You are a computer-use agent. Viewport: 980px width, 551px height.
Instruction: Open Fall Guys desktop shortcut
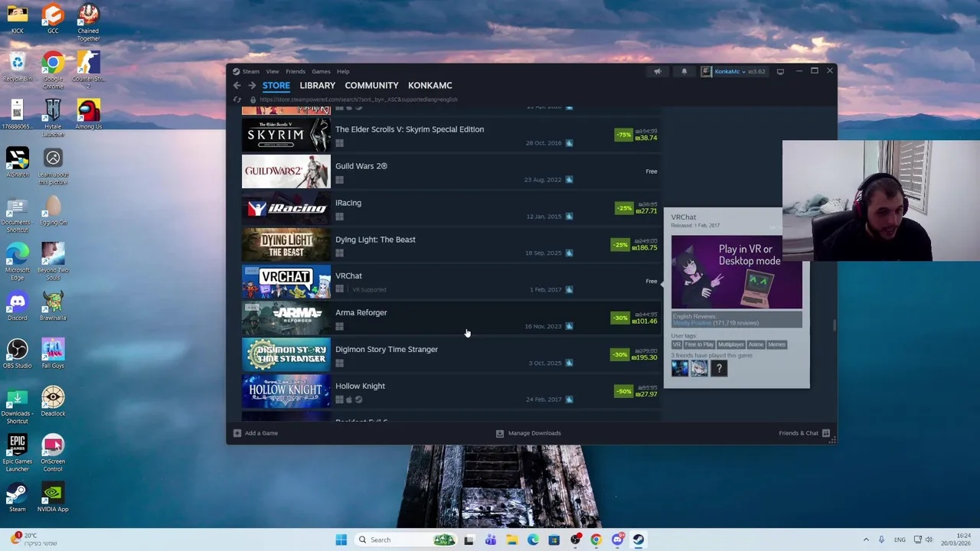pyautogui.click(x=53, y=354)
